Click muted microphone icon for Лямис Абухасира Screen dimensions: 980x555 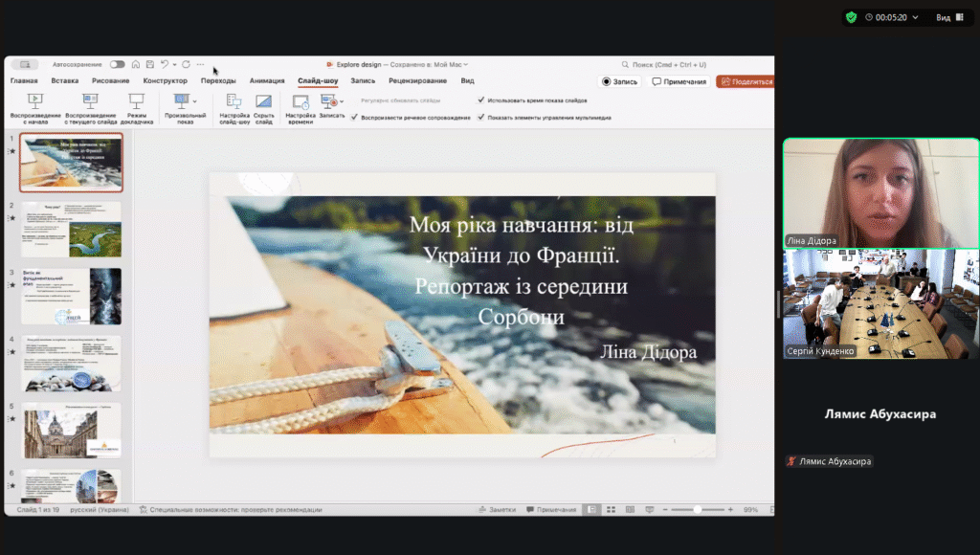[791, 461]
